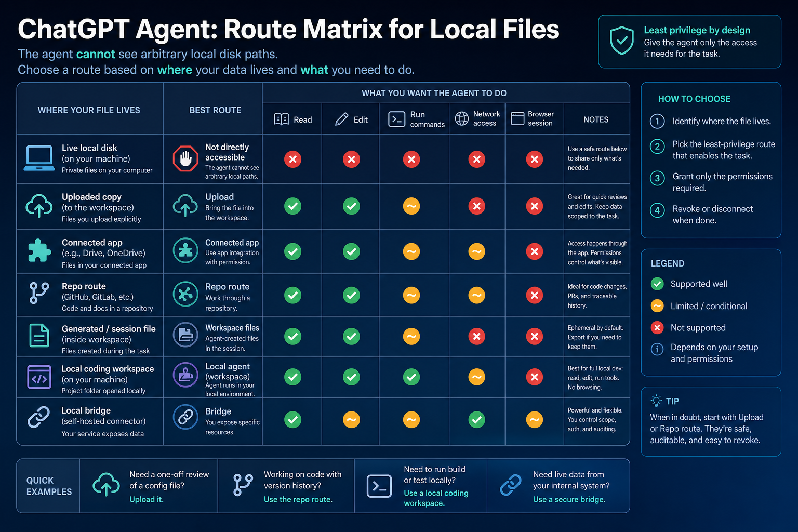Screen dimensions: 798x532
Task: Click the step 4 circle in How to Choose
Action: pos(657,210)
